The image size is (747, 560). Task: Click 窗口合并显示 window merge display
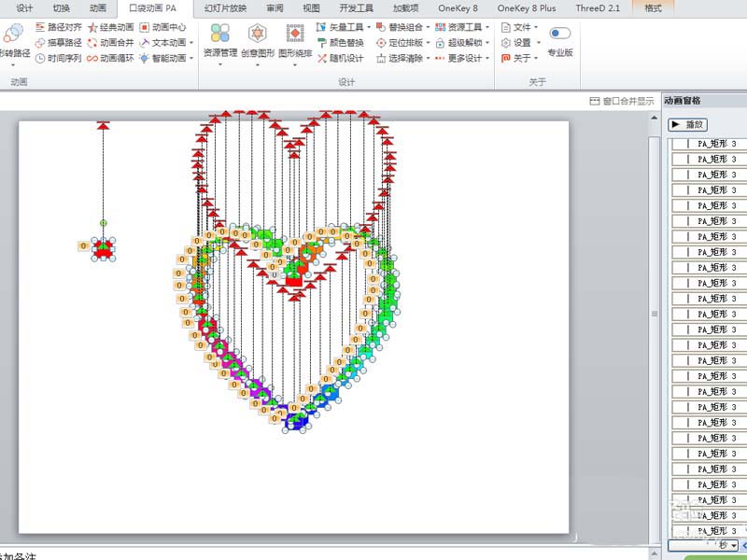[x=622, y=101]
